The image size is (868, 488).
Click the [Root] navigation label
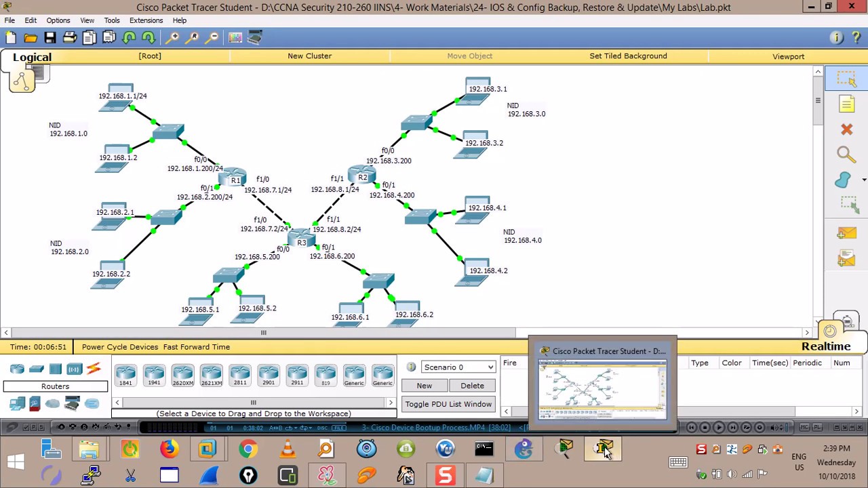coord(150,56)
